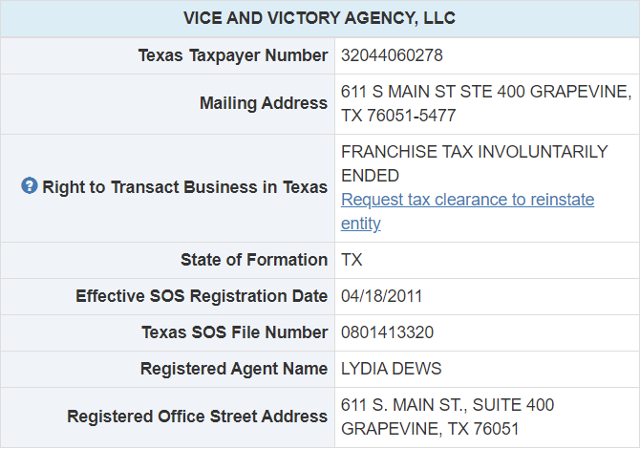Click the 611 S MAIN ST mailing address
The width and height of the screenshot is (640, 449).
pyautogui.click(x=486, y=92)
